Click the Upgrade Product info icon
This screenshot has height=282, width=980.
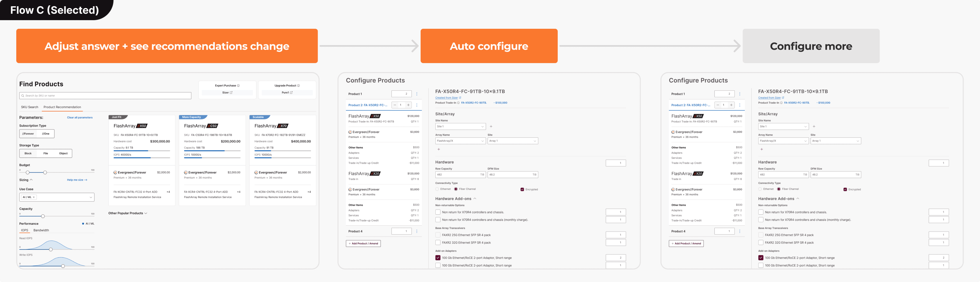(298, 85)
